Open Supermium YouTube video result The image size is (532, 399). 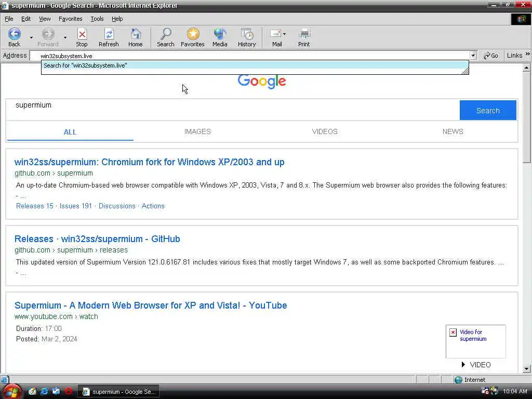coord(151,305)
